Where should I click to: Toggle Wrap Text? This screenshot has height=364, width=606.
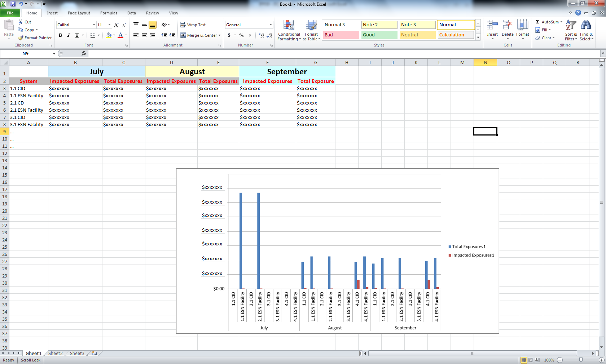[193, 25]
